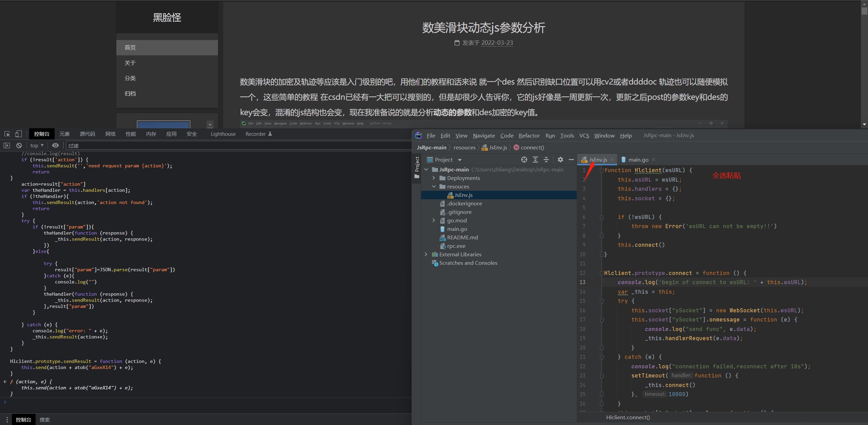The width and height of the screenshot is (868, 425).
Task: Collapse the resouces folder
Action: (x=434, y=186)
